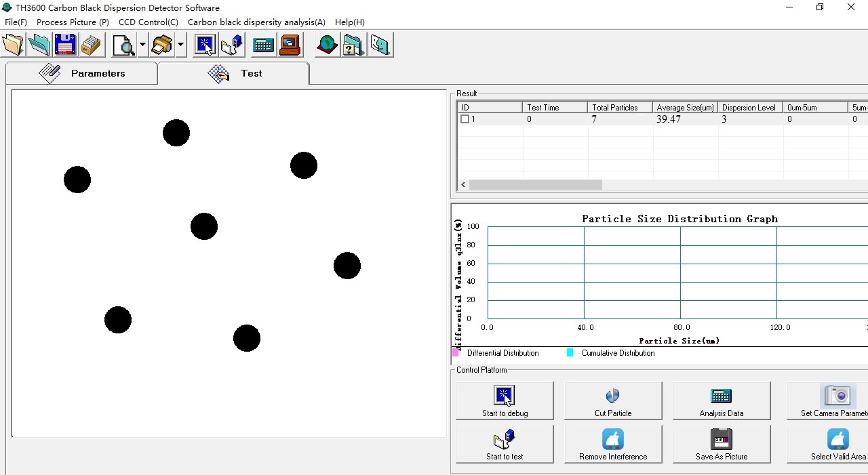Select the average size value 39.47
Image resolution: width=868 pixels, height=475 pixels.
[x=669, y=119]
